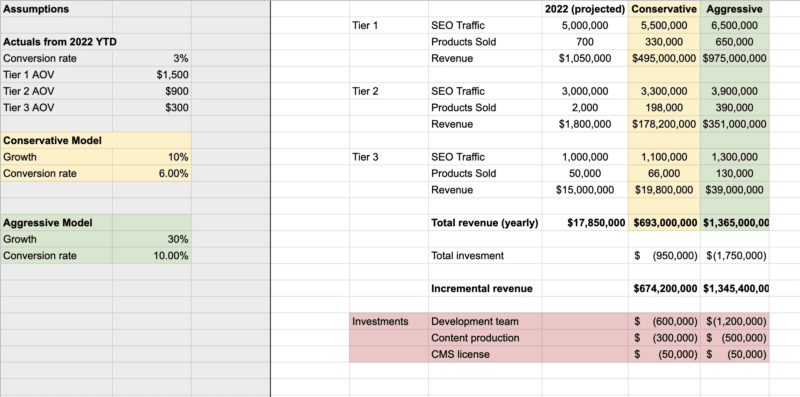Select the Assumptions header cell

point(56,9)
